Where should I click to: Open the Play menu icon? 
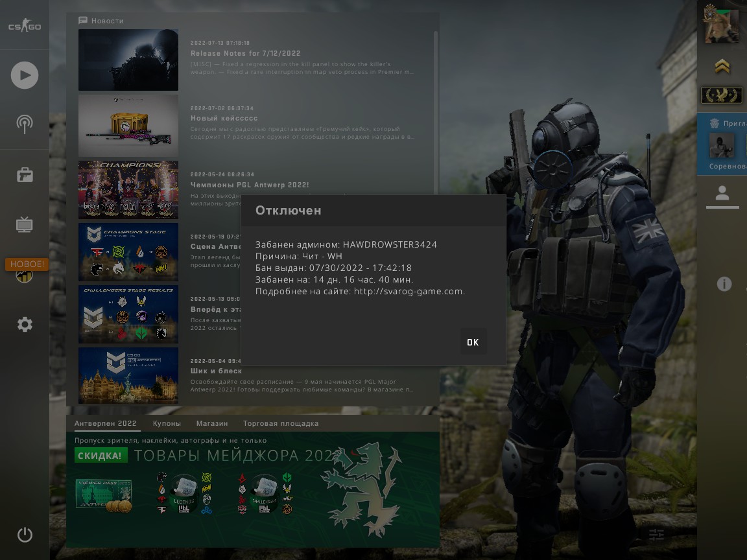click(x=25, y=75)
